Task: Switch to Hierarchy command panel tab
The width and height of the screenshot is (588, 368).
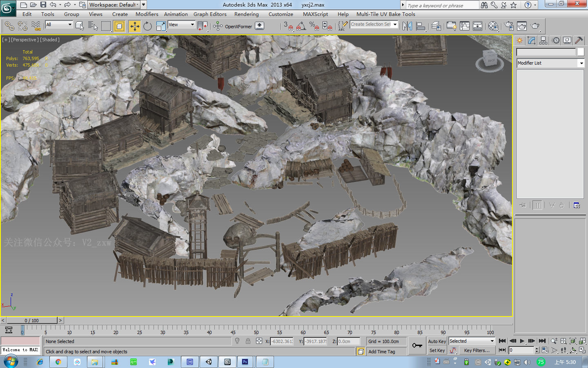Action: pos(543,40)
